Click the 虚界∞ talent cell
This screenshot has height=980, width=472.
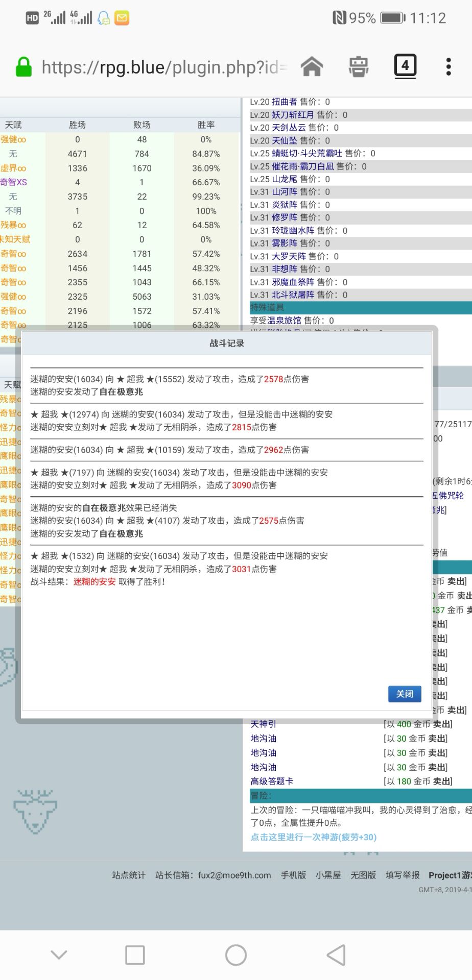[x=14, y=168]
